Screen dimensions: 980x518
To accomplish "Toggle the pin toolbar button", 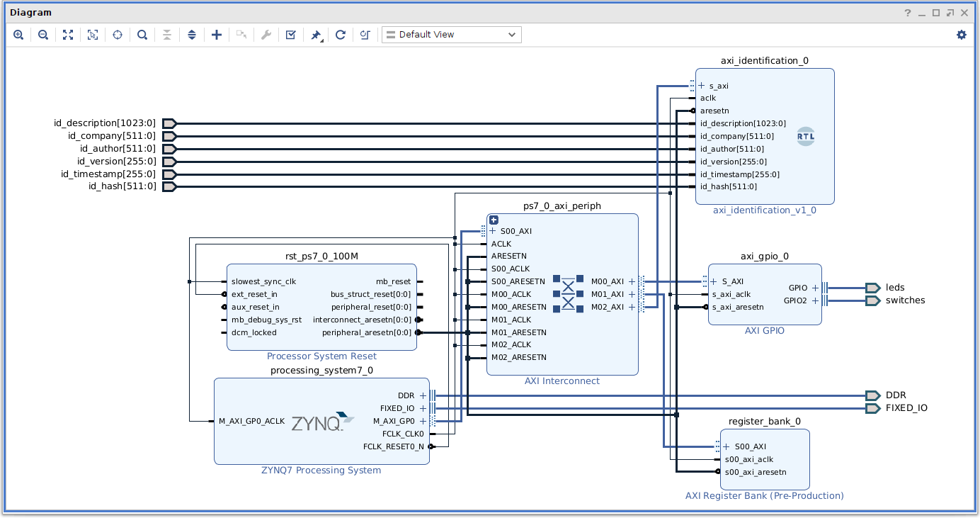I will point(317,35).
